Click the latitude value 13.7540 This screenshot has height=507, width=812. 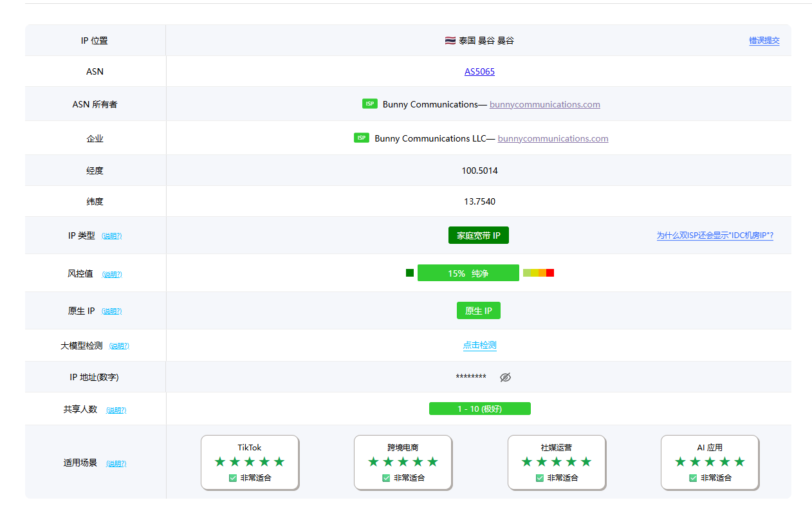(x=480, y=201)
